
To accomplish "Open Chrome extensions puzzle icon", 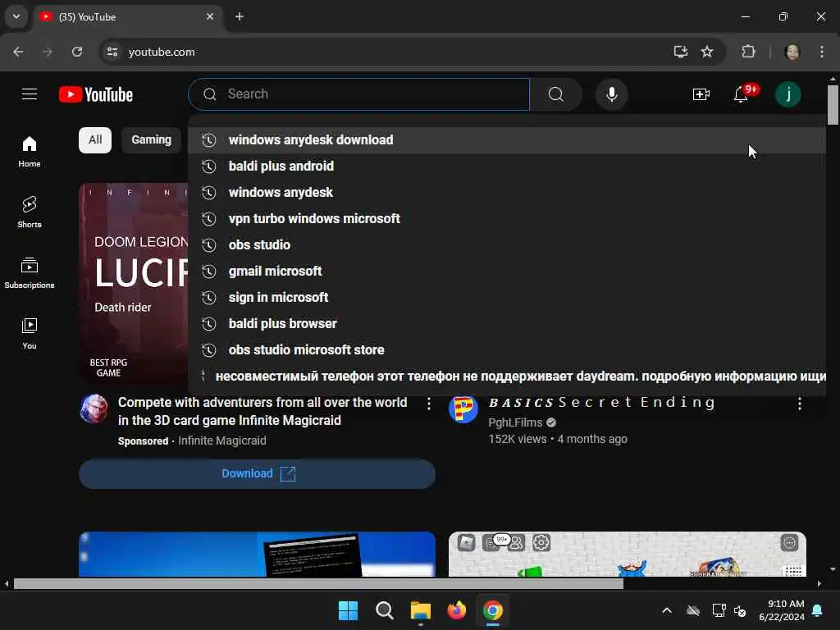I will point(748,52).
